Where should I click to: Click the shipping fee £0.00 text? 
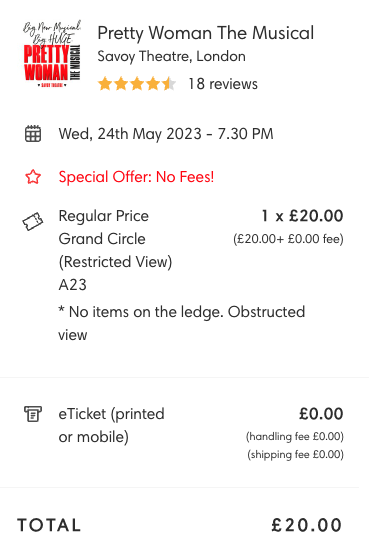(295, 454)
